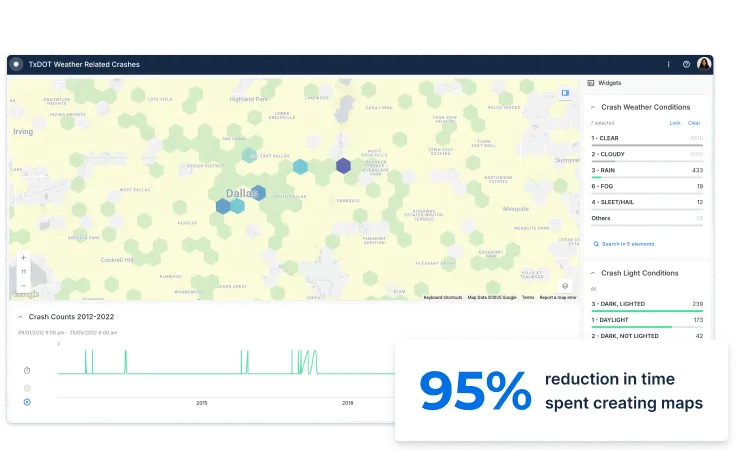Screen dimensions: 754x450
Task: Open the help question mark icon
Action: [686, 64]
